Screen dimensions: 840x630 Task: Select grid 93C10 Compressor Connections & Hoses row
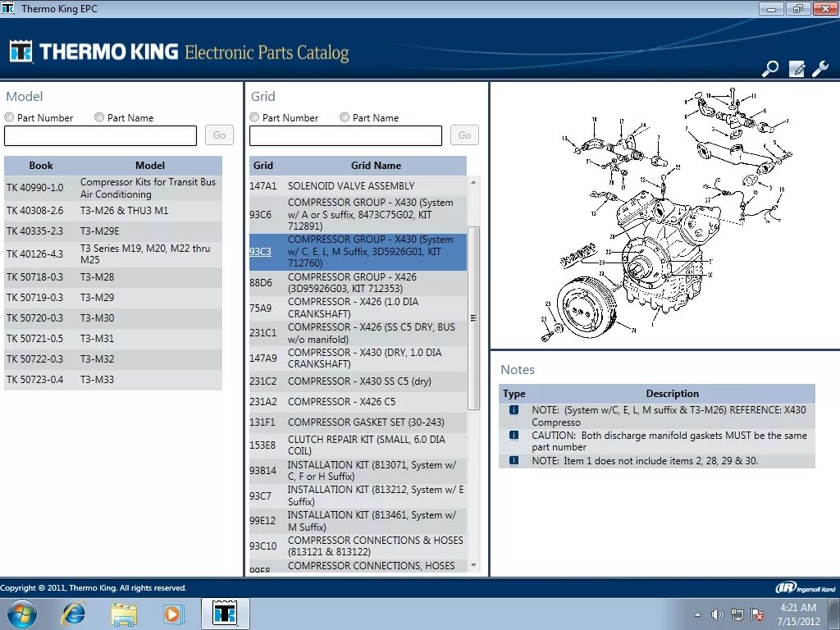[358, 546]
